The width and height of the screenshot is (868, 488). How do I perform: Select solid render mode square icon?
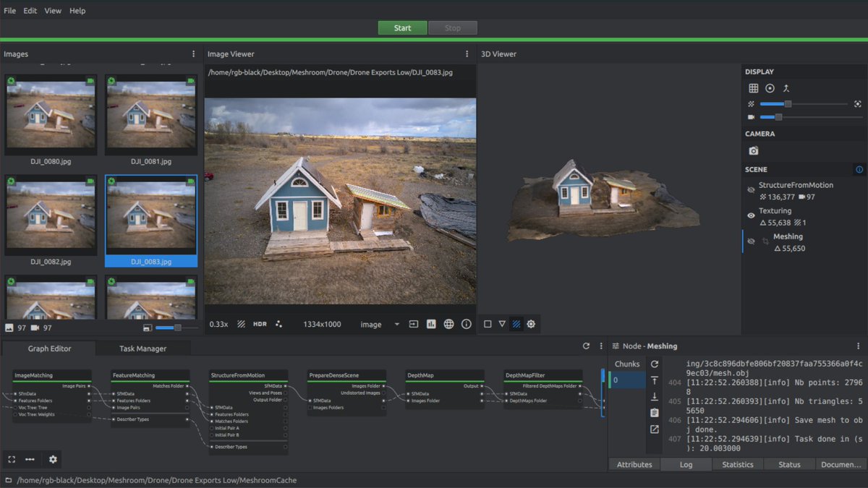tap(488, 325)
